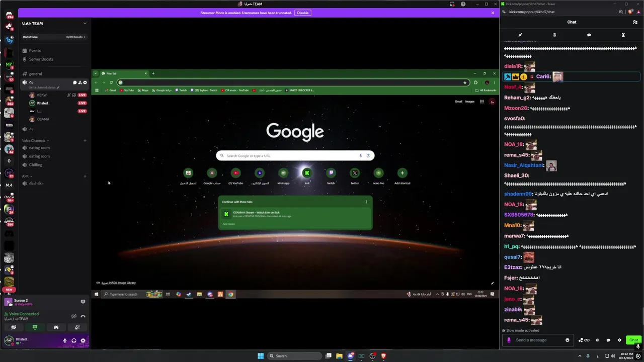Select the New Tab tab in Chrome
Viewport: 644px width, 362px height.
[x=124, y=73]
